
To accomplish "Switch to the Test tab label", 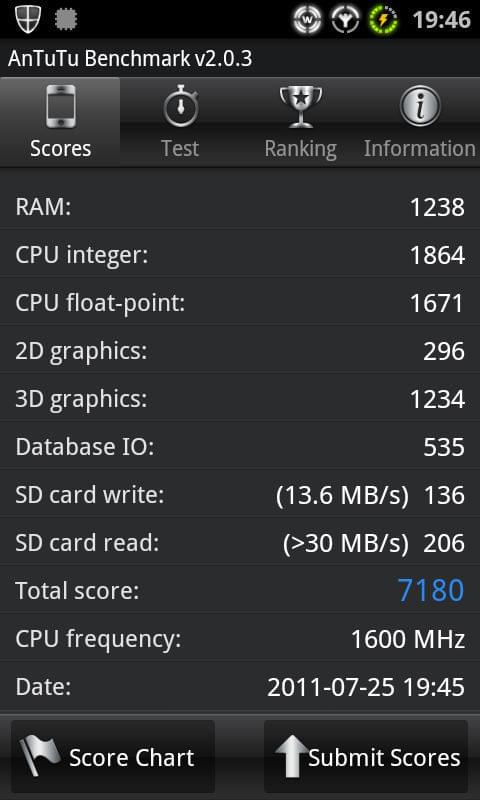I will tap(180, 148).
